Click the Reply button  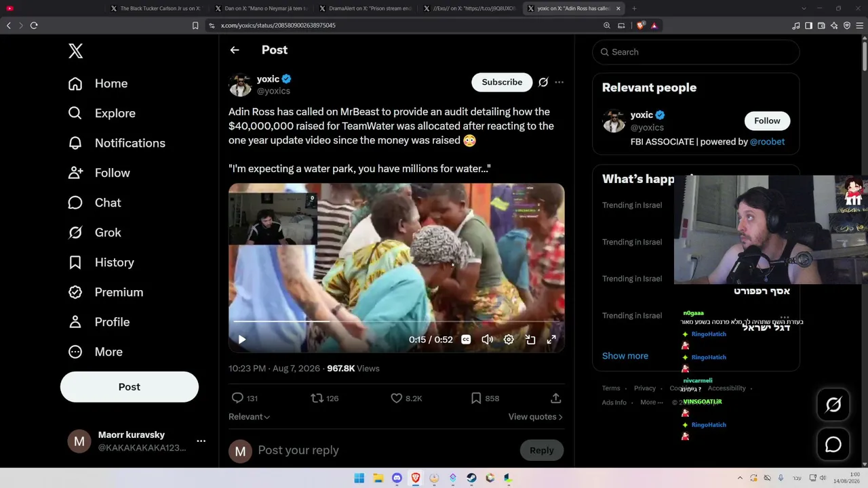541,450
